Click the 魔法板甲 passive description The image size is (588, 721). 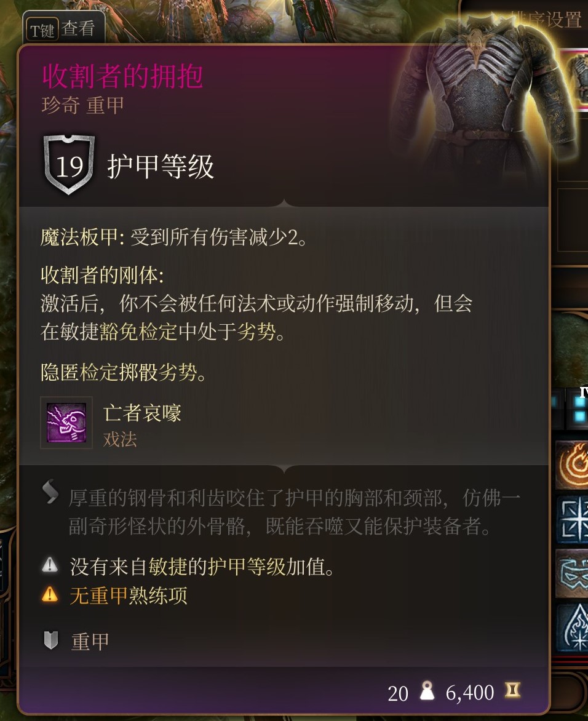pyautogui.click(x=174, y=237)
